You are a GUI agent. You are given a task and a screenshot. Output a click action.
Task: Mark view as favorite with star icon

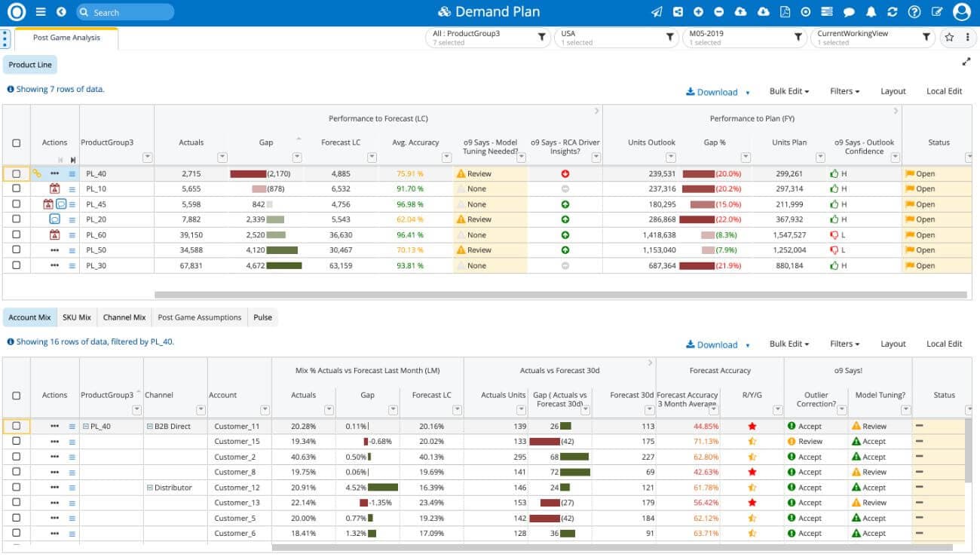pos(949,37)
